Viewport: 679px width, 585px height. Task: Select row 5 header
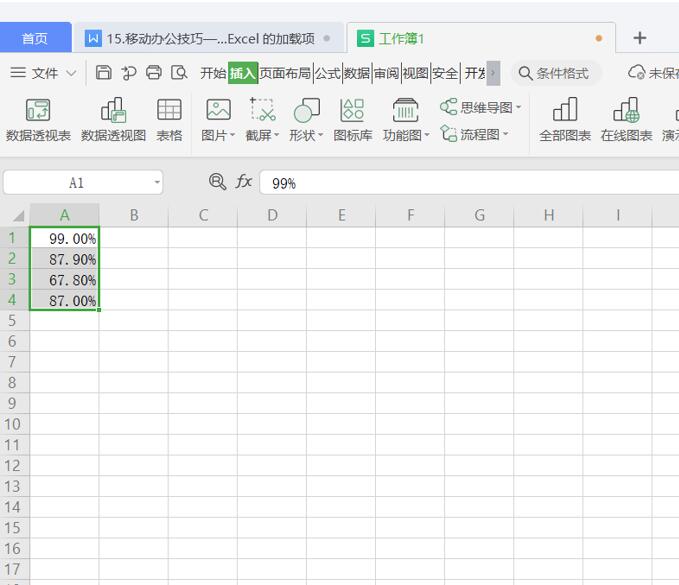click(x=15, y=320)
